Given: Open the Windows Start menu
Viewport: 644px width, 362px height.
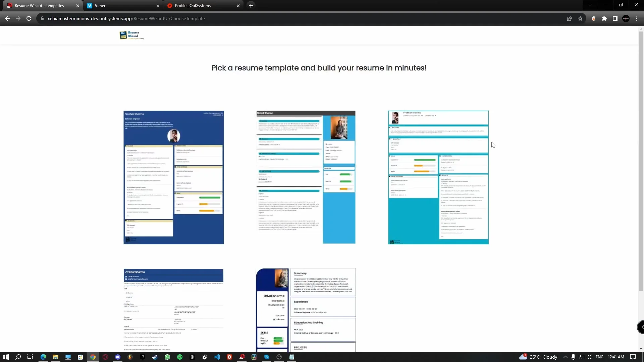Looking at the screenshot, I should (6, 357).
